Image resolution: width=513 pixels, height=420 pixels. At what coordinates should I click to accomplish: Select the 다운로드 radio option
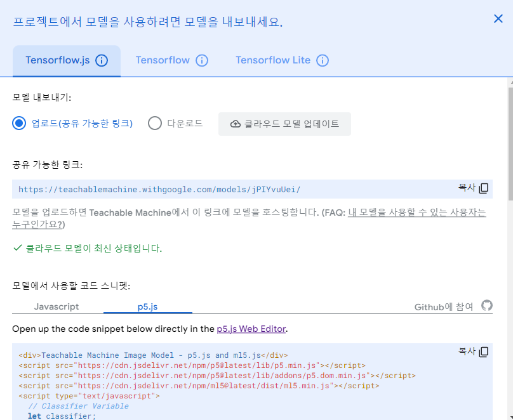(155, 123)
